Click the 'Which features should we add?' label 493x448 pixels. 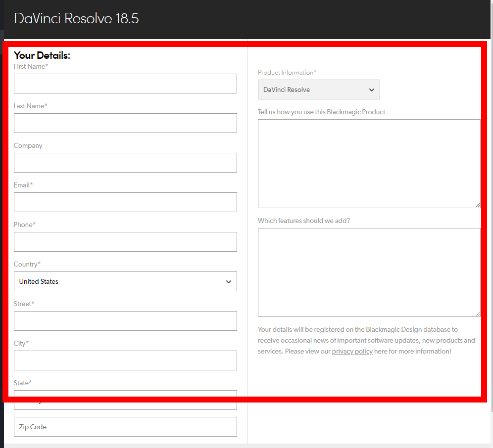click(304, 221)
